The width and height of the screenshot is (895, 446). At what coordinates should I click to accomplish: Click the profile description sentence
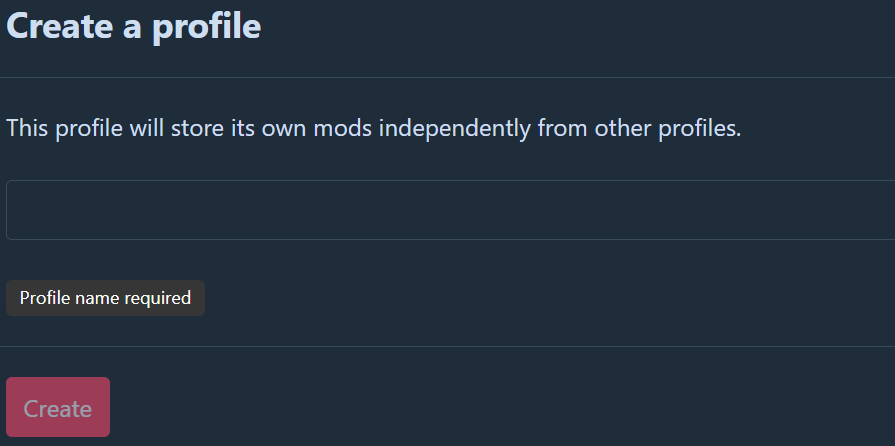373,129
